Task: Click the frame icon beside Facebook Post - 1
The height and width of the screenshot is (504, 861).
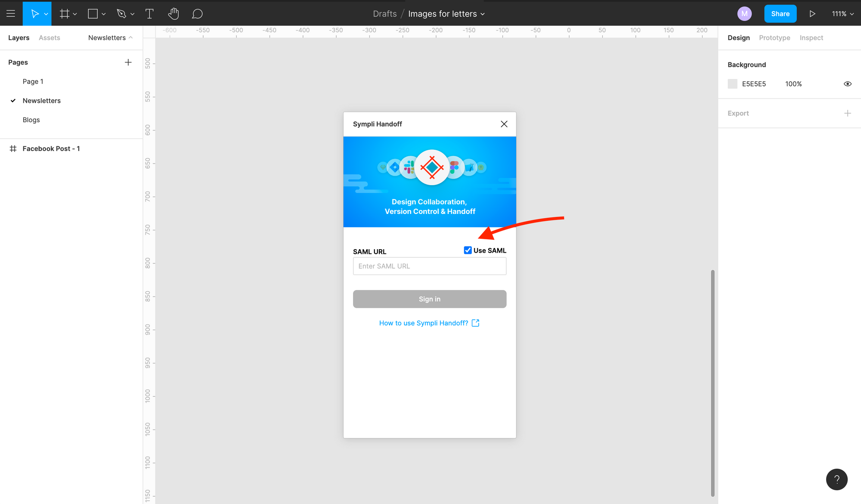Action: coord(13,148)
